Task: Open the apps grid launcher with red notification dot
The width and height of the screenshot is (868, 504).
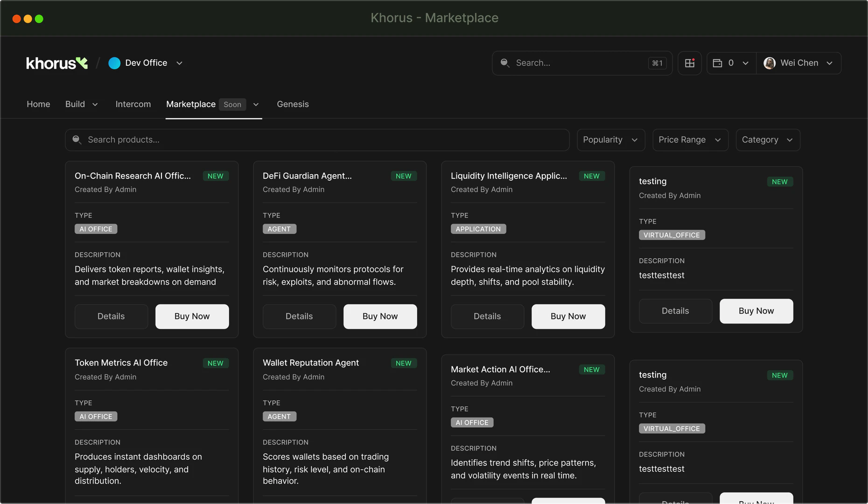Action: 689,63
